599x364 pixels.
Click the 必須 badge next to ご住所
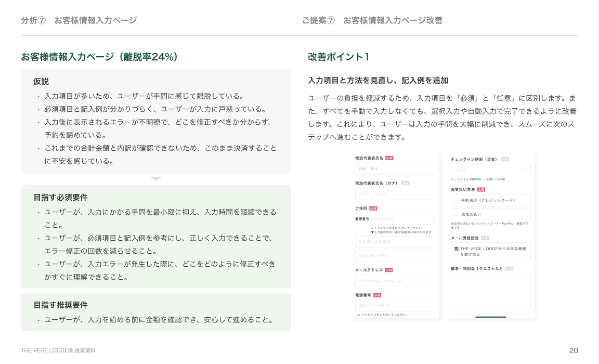tap(373, 208)
